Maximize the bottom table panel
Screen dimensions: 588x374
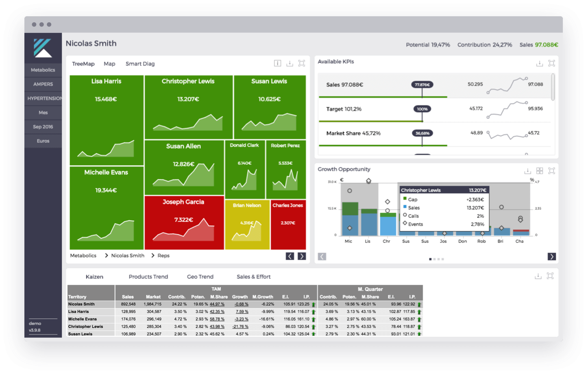pos(550,276)
